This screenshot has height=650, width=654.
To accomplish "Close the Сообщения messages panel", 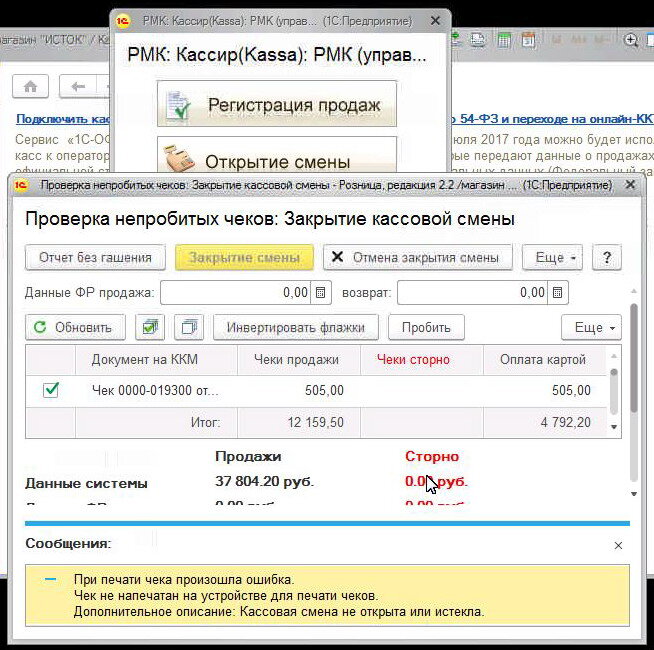I will pos(618,545).
